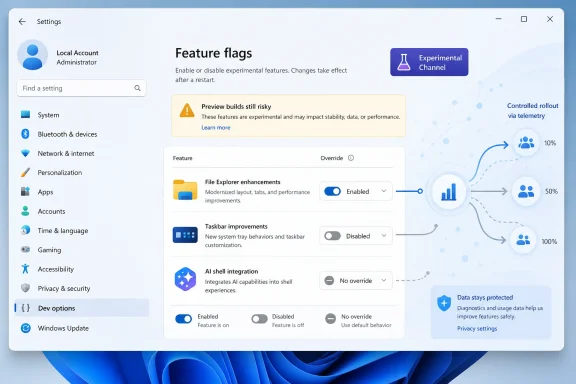Click the AI shell No override indicator

tap(329, 281)
